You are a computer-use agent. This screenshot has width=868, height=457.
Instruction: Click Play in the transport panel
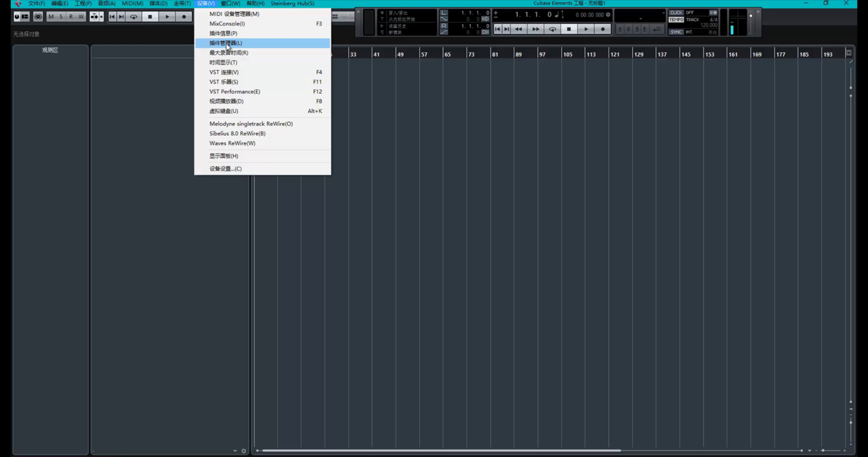[586, 29]
